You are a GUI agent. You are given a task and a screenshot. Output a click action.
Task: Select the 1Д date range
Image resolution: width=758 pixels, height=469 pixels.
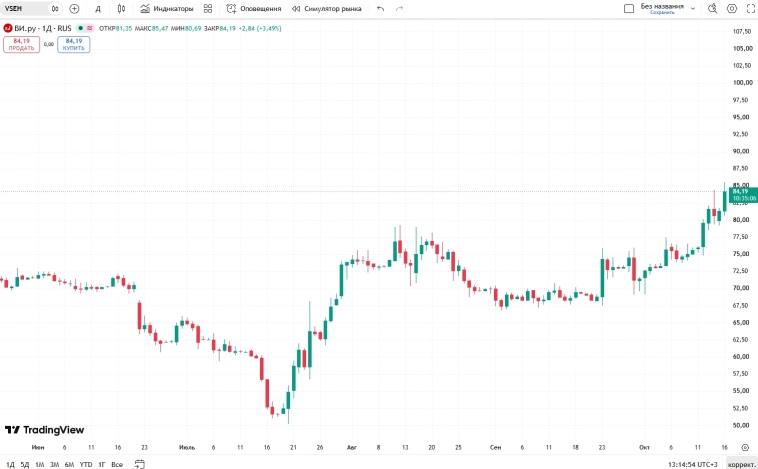(10, 464)
